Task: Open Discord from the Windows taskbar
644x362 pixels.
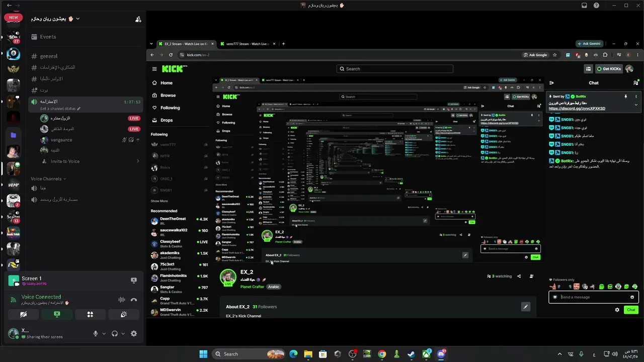Action: point(441,354)
